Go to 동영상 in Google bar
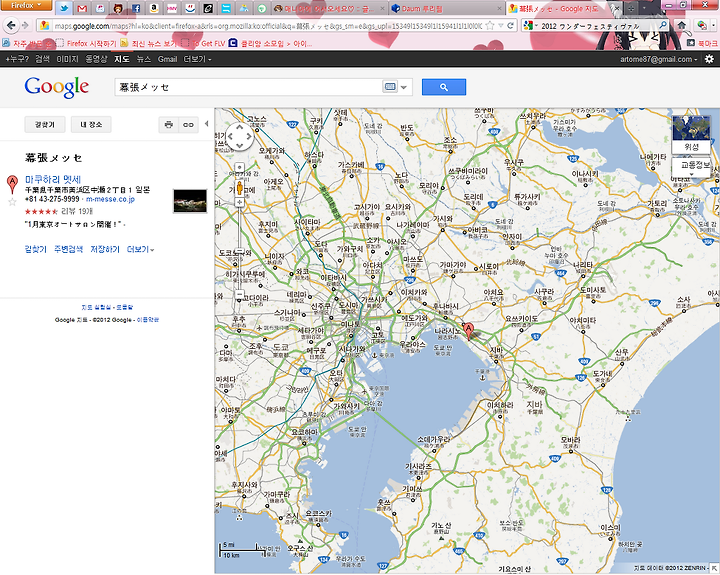 [x=96, y=59]
